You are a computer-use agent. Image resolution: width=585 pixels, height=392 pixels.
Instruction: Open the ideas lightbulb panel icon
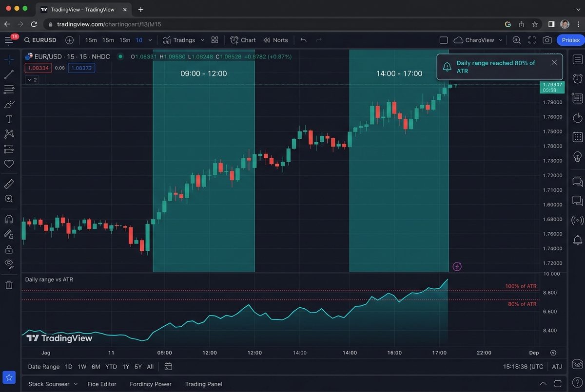578,157
